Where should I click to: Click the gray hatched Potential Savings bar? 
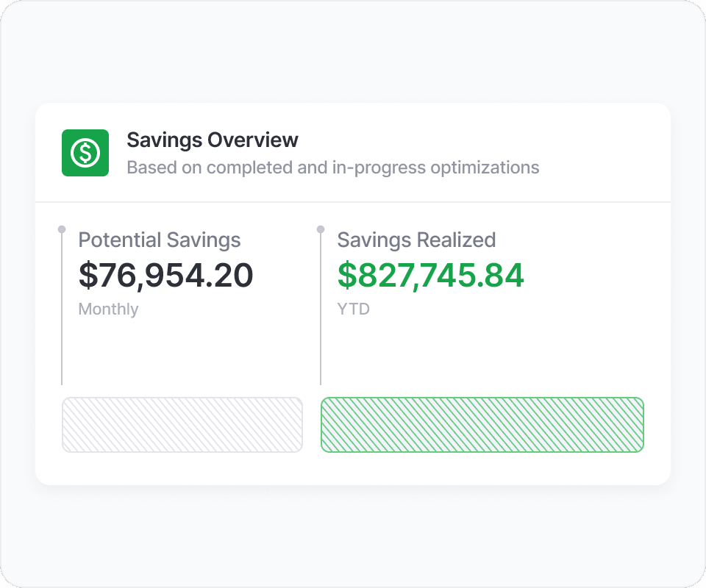pos(182,425)
